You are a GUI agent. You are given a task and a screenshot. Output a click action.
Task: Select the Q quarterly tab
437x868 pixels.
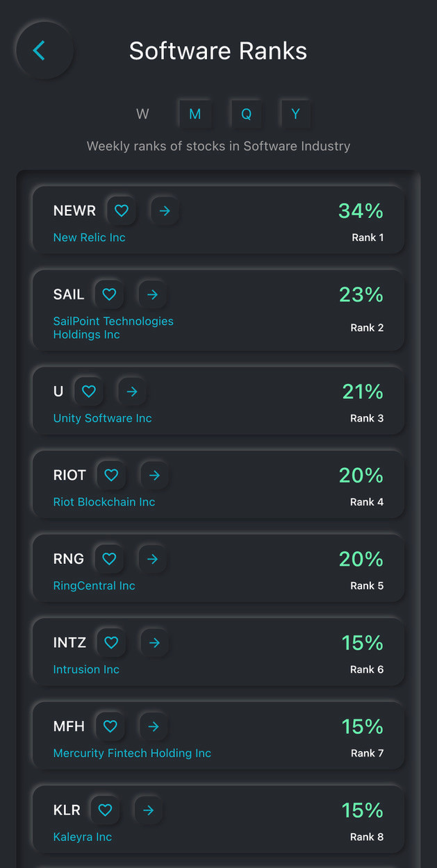(x=246, y=114)
